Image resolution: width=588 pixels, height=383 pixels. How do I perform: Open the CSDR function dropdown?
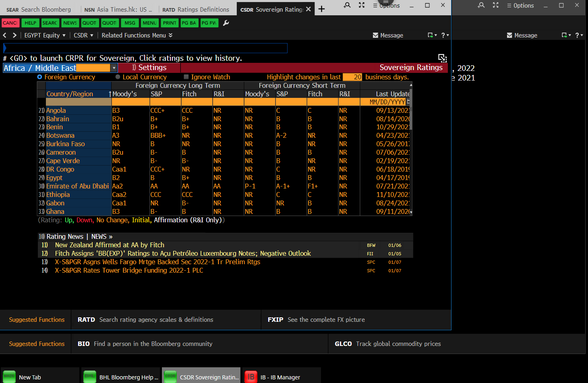pyautogui.click(x=83, y=35)
